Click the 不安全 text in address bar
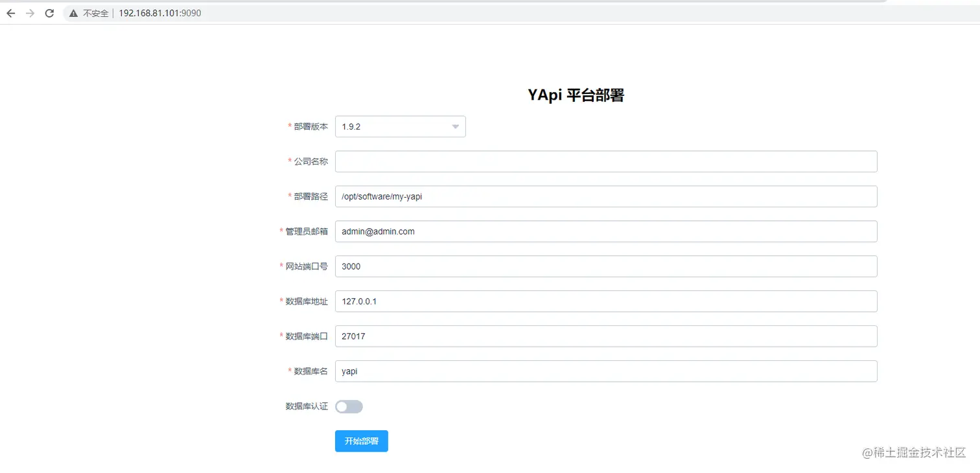The height and width of the screenshot is (473, 980). [x=96, y=13]
